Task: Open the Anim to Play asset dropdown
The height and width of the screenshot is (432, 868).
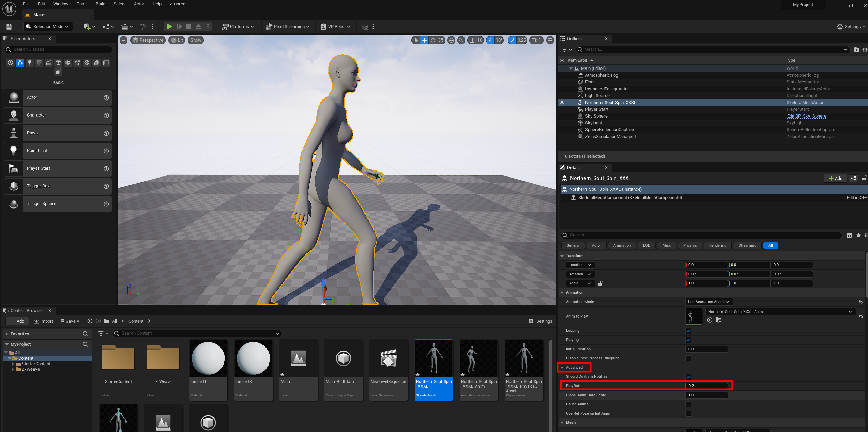Action: [x=780, y=312]
